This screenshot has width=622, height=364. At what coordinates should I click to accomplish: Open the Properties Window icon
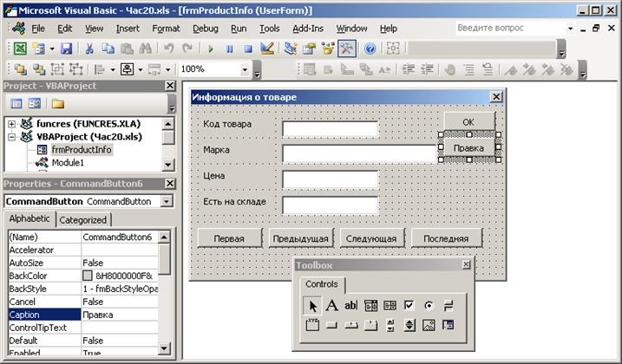310,49
